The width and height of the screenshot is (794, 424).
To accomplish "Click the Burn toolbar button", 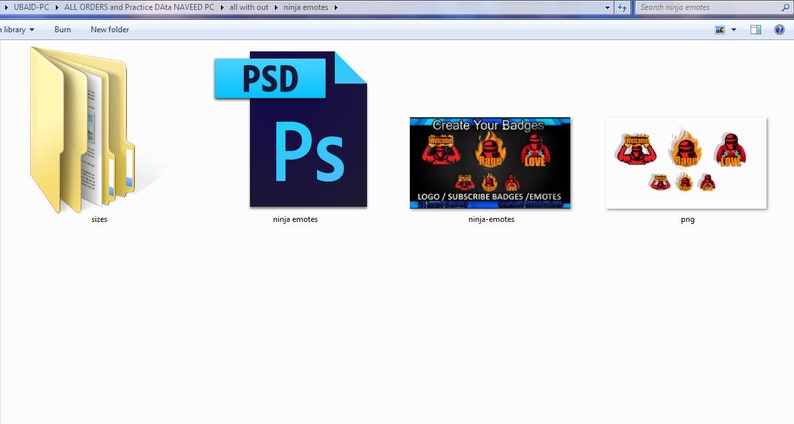I will [63, 29].
